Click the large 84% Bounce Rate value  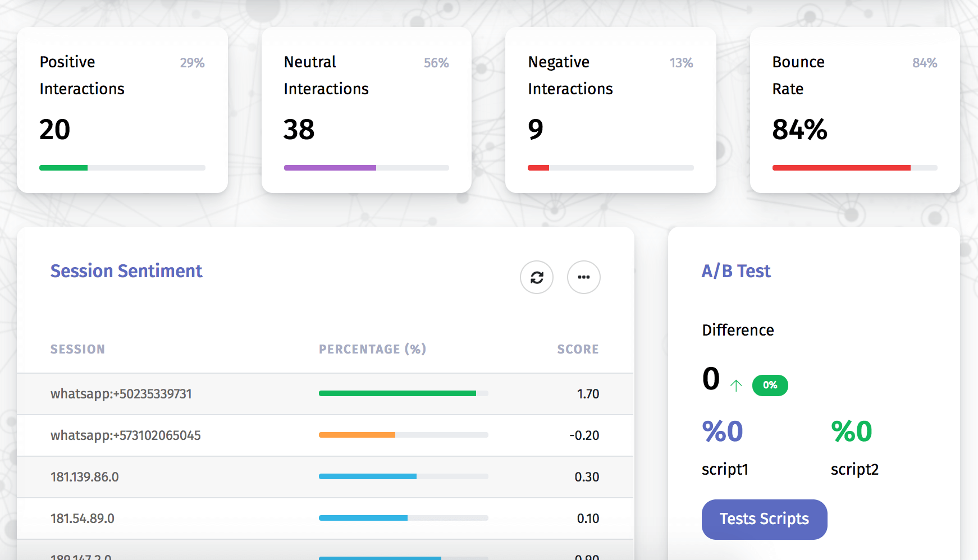point(799,130)
